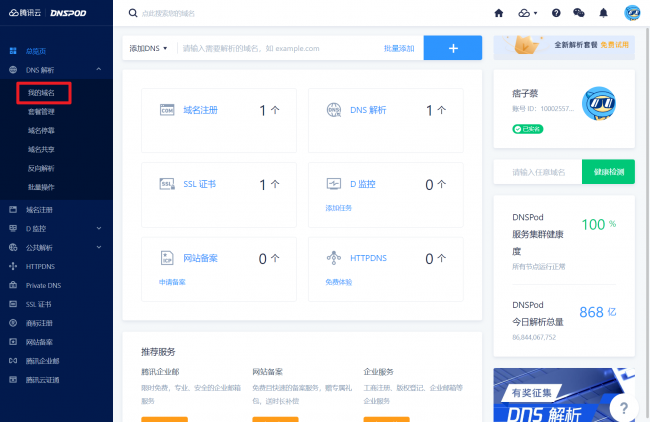Click the 免费试用 banner link
The image size is (650, 422).
[614, 45]
